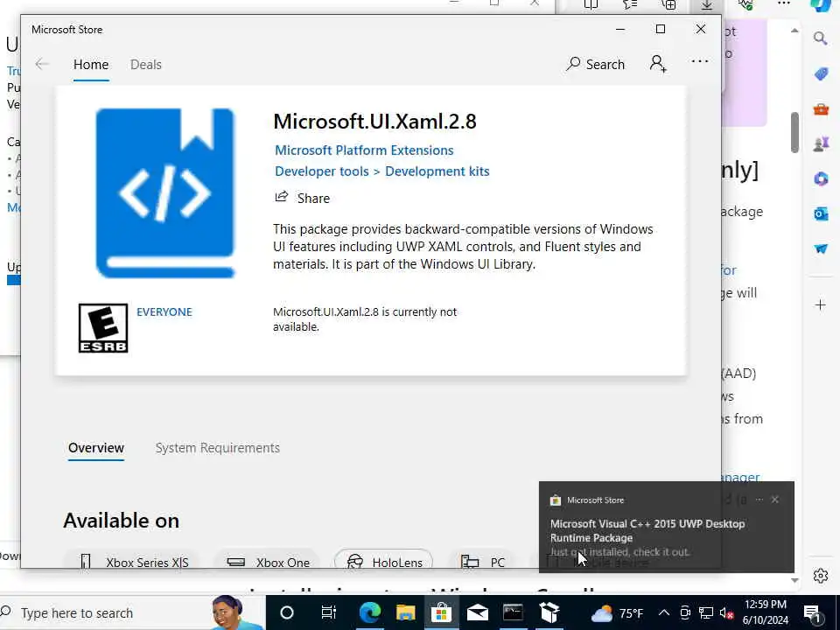Click the Edge scrollbar up arrow
Image resolution: width=840 pixels, height=630 pixels.
pyautogui.click(x=794, y=31)
